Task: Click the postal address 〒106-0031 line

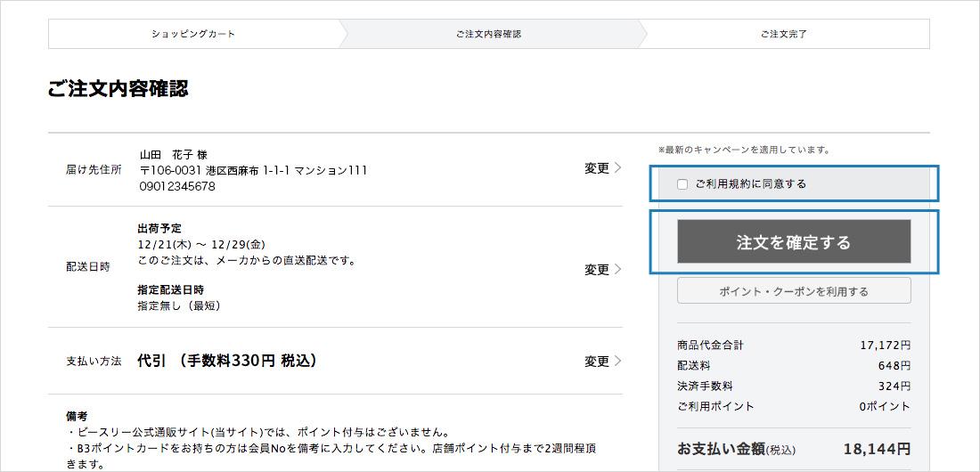Action: 253,170
